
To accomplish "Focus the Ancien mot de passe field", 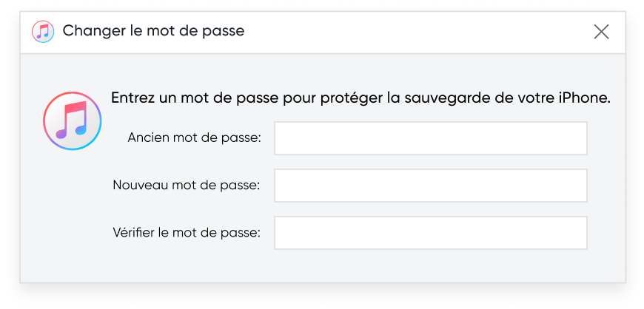I will click(x=430, y=138).
